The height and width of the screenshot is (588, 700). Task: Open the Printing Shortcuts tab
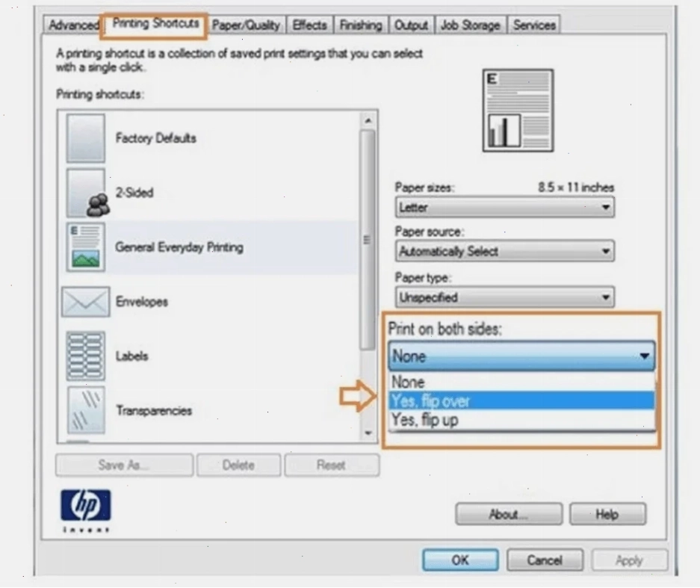[x=155, y=24]
